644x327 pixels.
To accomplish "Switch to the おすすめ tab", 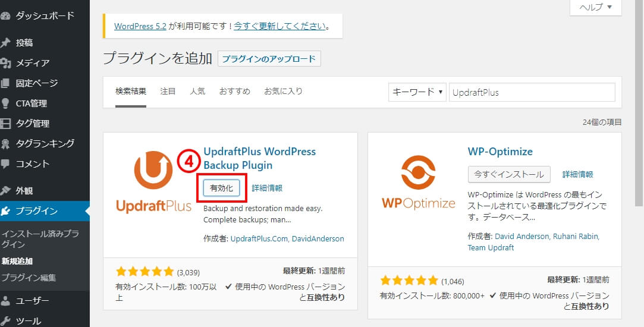I will coord(234,91).
